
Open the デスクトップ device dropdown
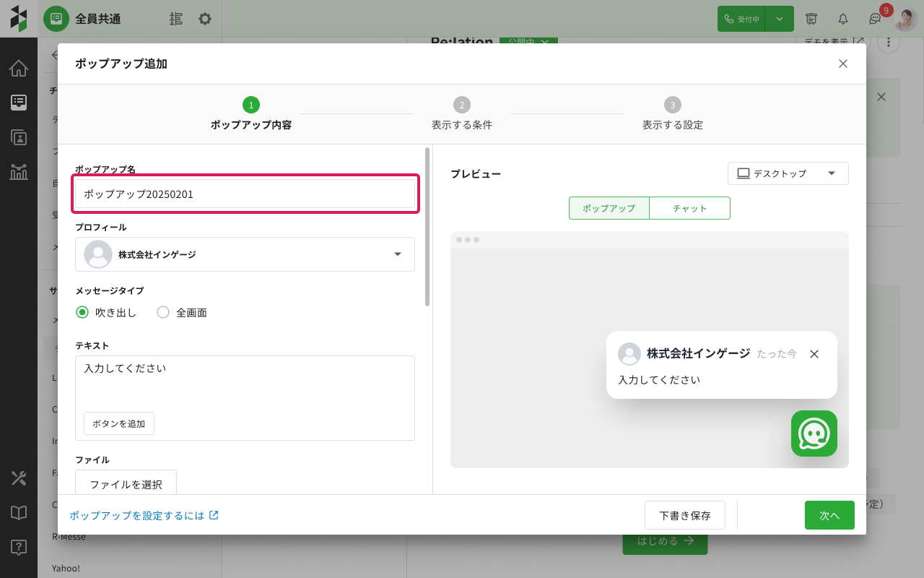[x=788, y=173]
